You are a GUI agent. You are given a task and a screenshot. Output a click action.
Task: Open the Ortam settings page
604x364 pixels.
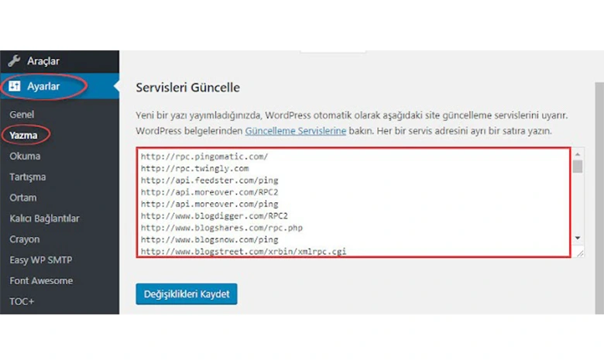click(x=22, y=197)
